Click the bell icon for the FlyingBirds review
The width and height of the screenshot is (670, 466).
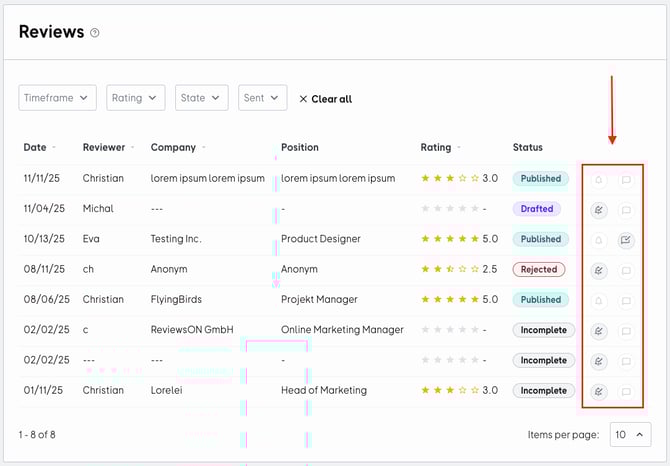pyautogui.click(x=599, y=300)
